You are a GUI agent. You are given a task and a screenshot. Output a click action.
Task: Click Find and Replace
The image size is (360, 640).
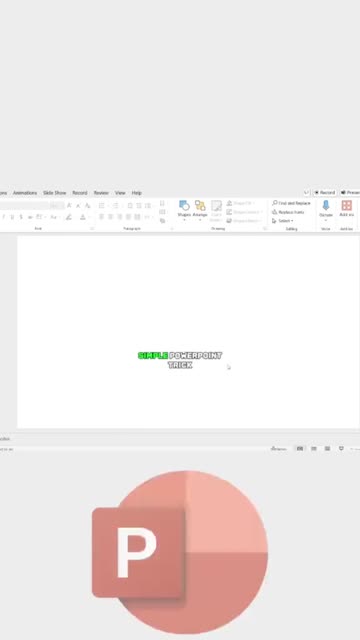[291, 203]
